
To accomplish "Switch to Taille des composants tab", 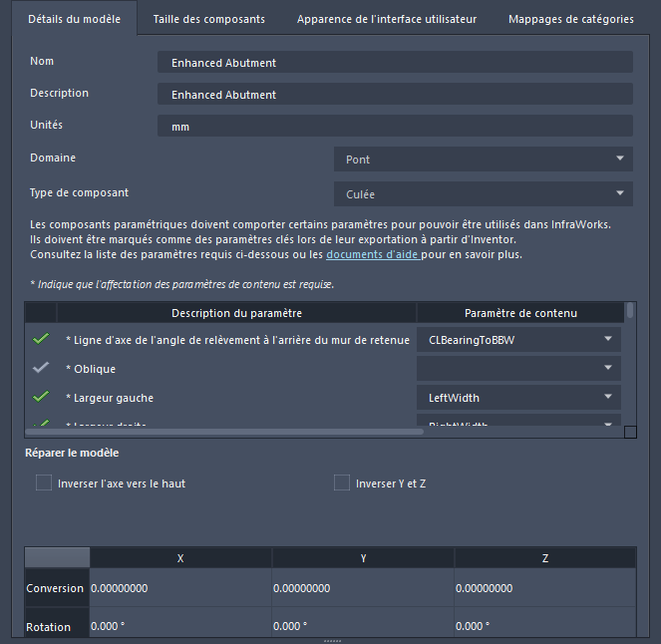I will tap(209, 19).
